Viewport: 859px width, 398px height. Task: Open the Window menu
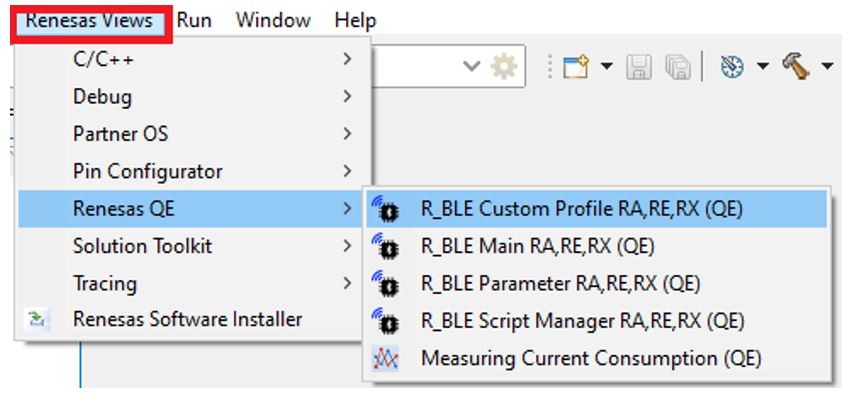pyautogui.click(x=273, y=21)
